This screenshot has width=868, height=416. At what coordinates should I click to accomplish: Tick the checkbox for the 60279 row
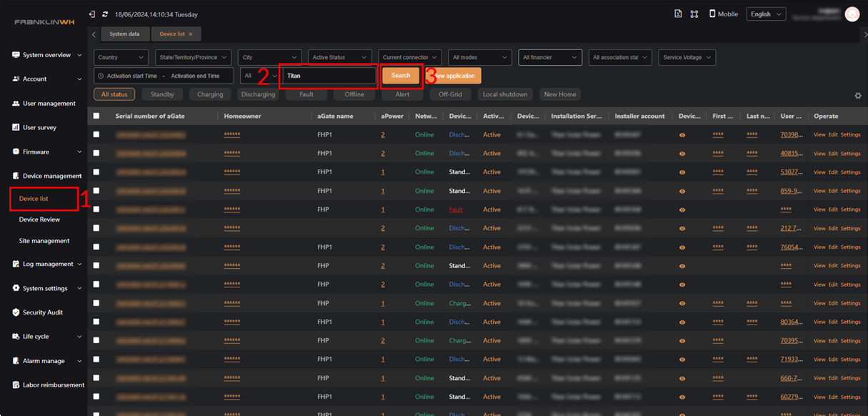[96, 397]
